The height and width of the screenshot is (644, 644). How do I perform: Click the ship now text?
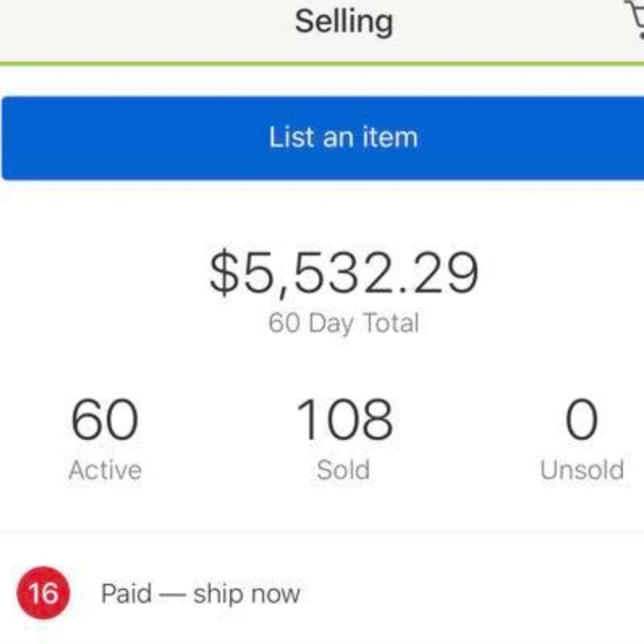pos(246,593)
